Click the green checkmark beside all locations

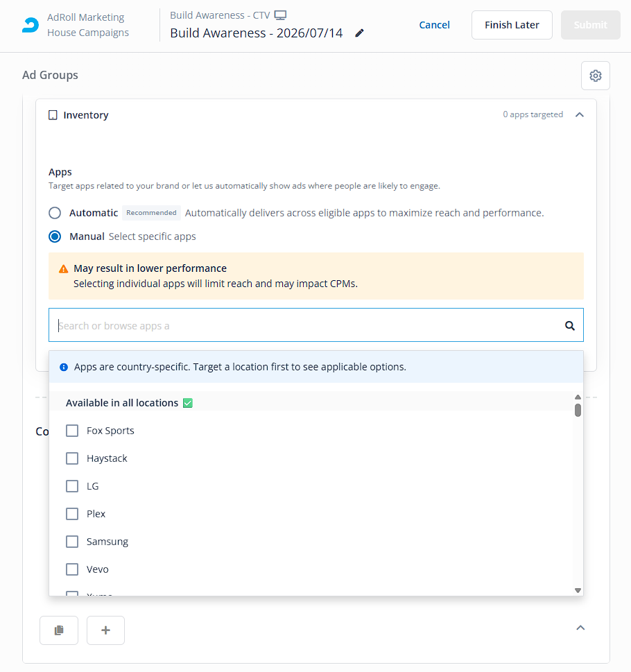click(x=188, y=403)
